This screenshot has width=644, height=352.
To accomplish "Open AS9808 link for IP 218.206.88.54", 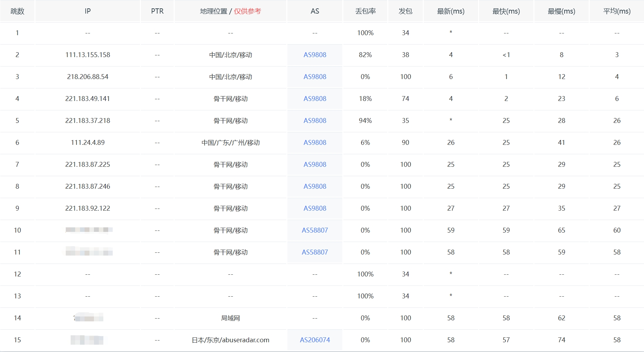I will click(x=315, y=77).
